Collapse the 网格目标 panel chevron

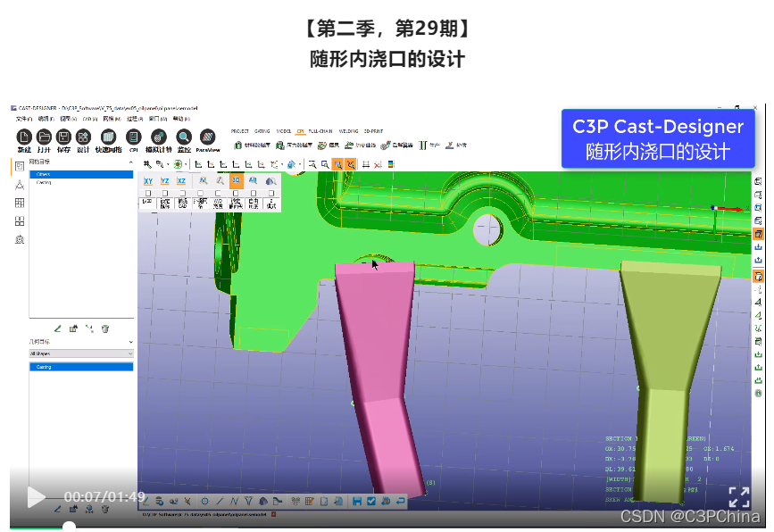pyautogui.click(x=131, y=162)
